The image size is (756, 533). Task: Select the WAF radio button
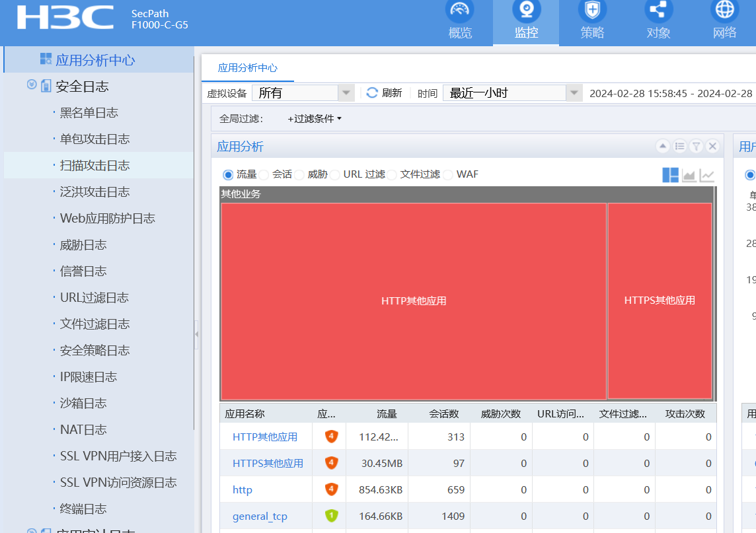pos(449,175)
